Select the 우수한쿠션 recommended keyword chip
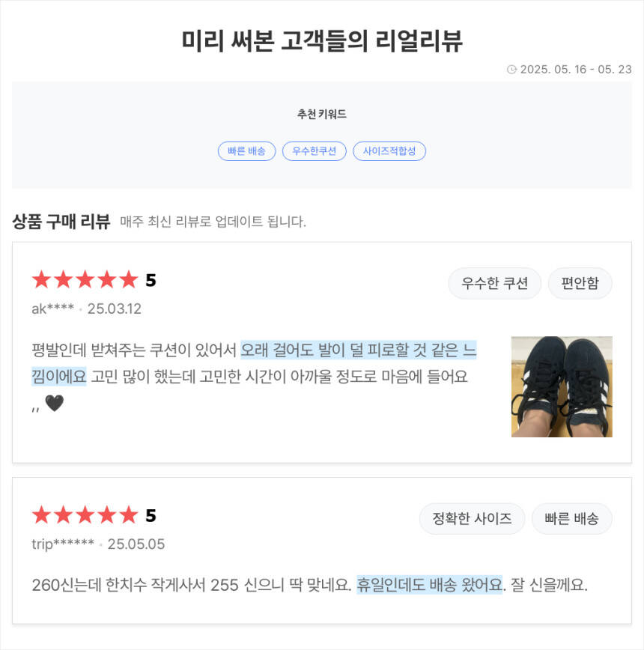Viewport: 644px width, 650px height. (x=315, y=151)
